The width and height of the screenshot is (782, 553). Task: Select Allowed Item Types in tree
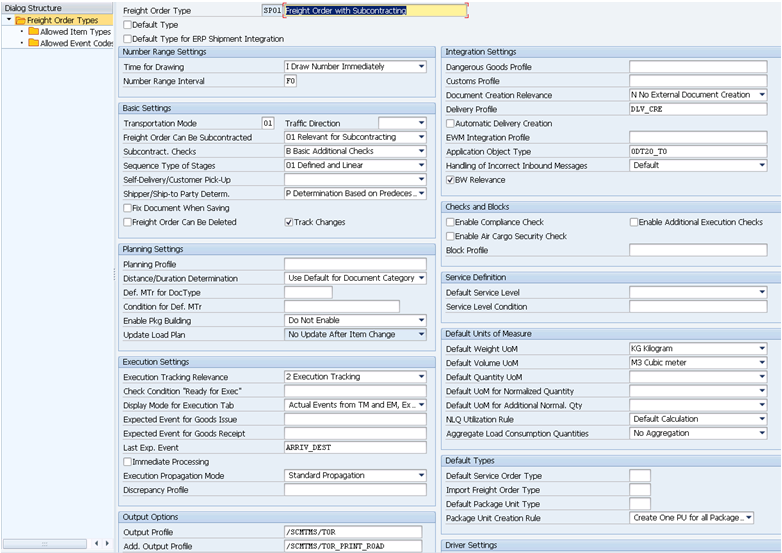pos(75,31)
